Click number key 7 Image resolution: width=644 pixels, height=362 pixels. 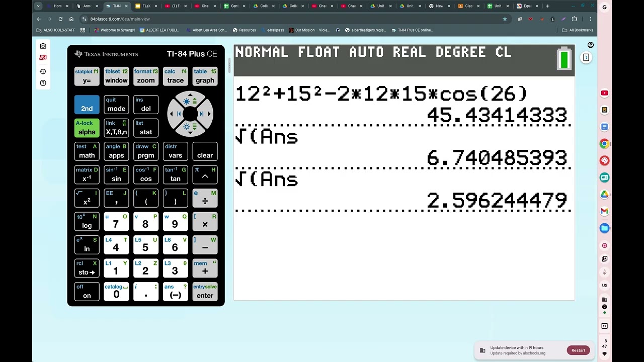point(116,221)
